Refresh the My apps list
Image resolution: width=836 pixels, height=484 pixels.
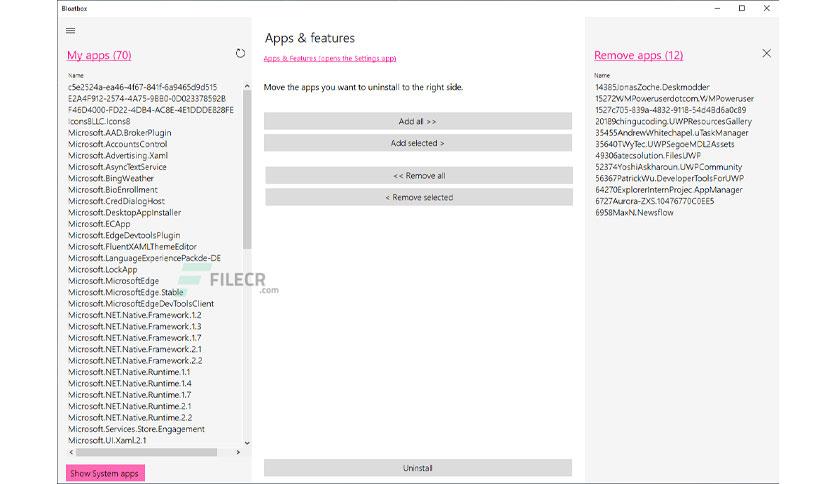coord(240,53)
